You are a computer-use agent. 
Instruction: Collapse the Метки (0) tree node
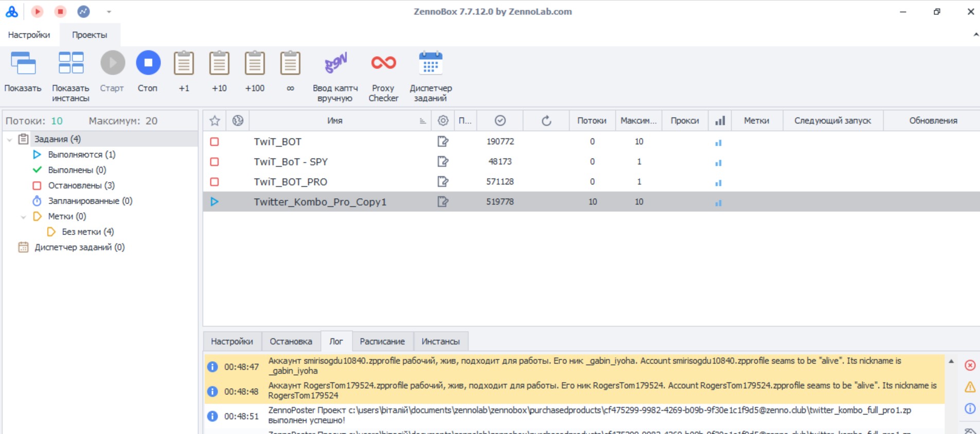(23, 217)
